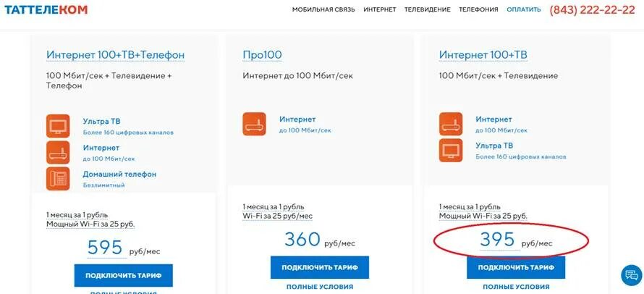
Task: Click the 360 price value
Action: coord(302,240)
